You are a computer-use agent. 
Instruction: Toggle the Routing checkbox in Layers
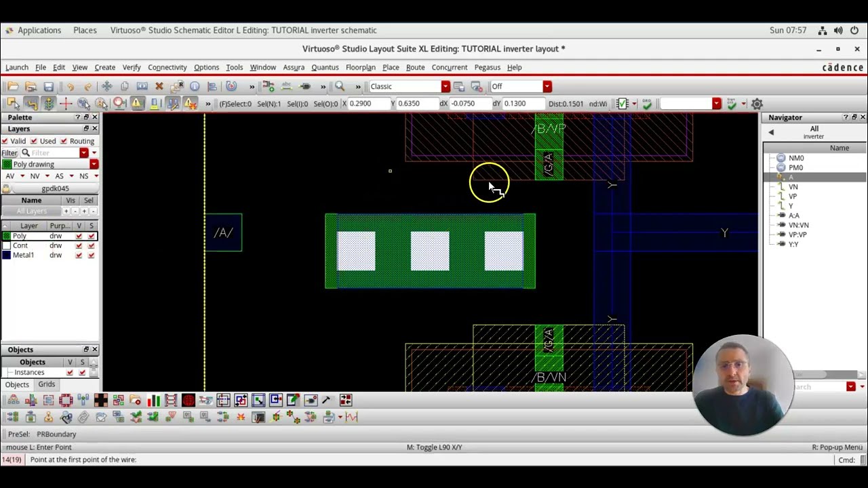point(64,141)
